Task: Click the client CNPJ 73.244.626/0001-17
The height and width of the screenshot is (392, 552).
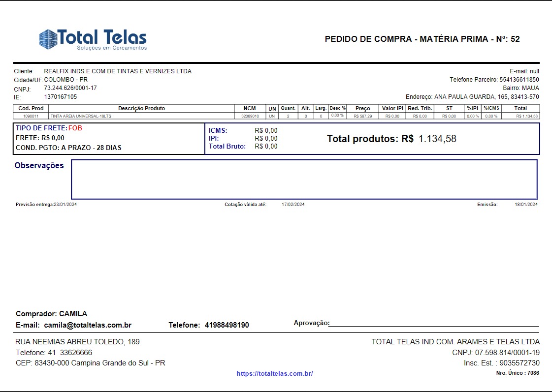Action: tap(70, 88)
